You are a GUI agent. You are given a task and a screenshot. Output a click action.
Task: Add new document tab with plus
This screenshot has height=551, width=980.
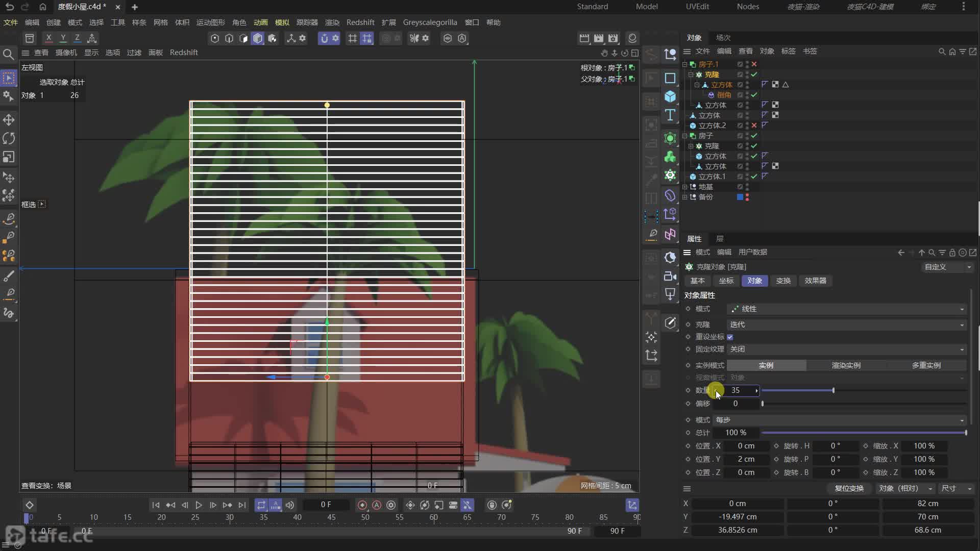pos(135,7)
